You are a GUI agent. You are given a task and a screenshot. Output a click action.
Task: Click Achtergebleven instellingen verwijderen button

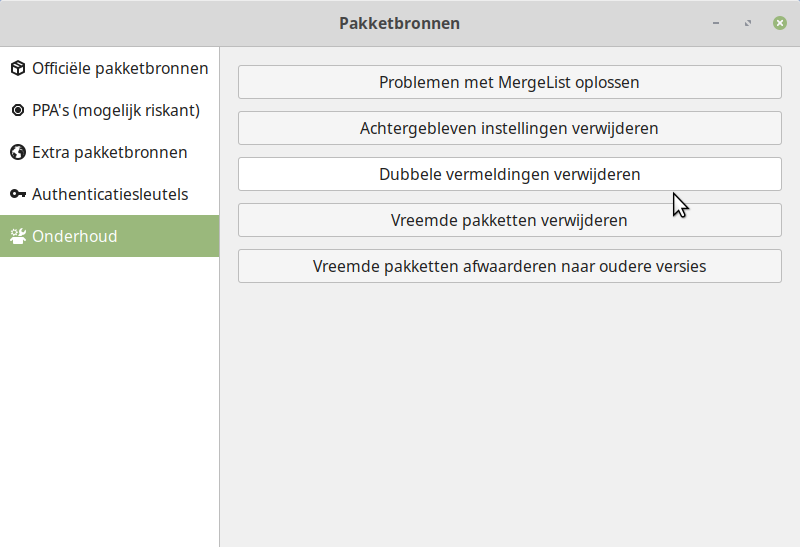pos(510,128)
